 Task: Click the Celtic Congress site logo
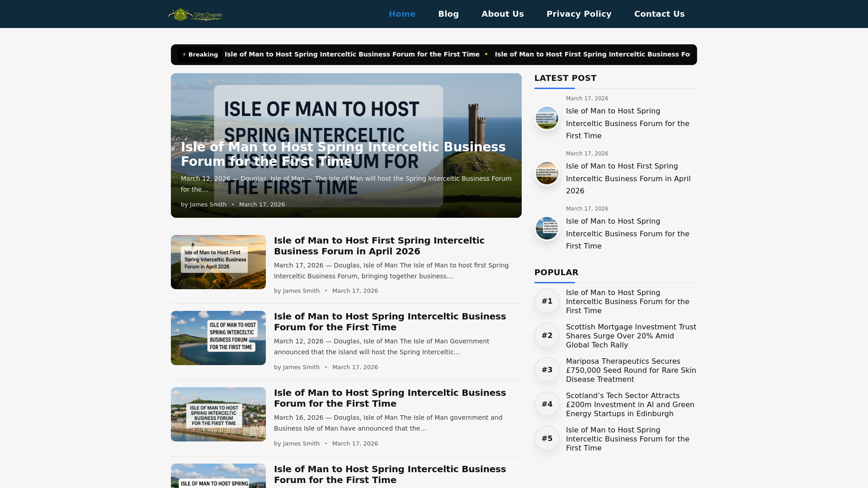click(195, 14)
